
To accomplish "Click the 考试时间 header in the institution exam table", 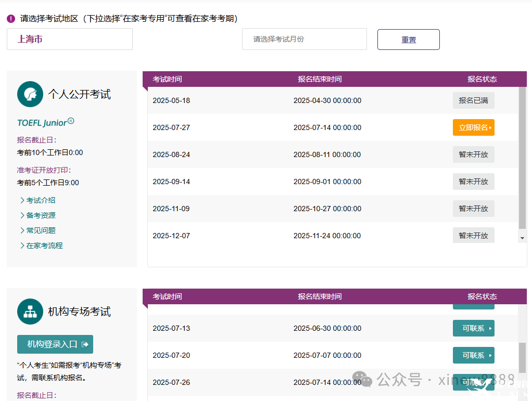I will [x=167, y=296].
